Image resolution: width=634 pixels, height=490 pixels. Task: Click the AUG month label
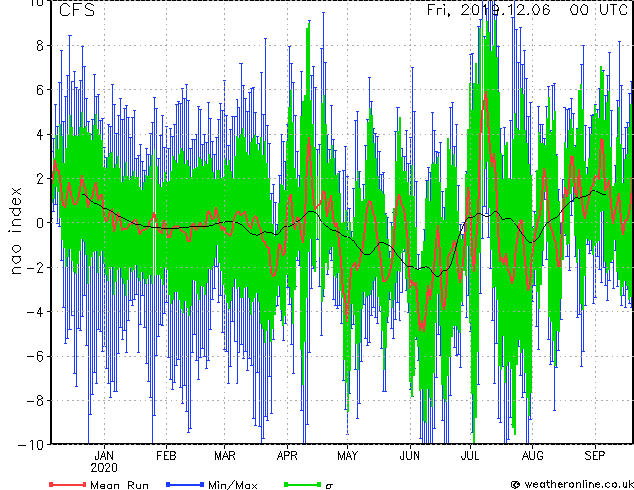(533, 456)
